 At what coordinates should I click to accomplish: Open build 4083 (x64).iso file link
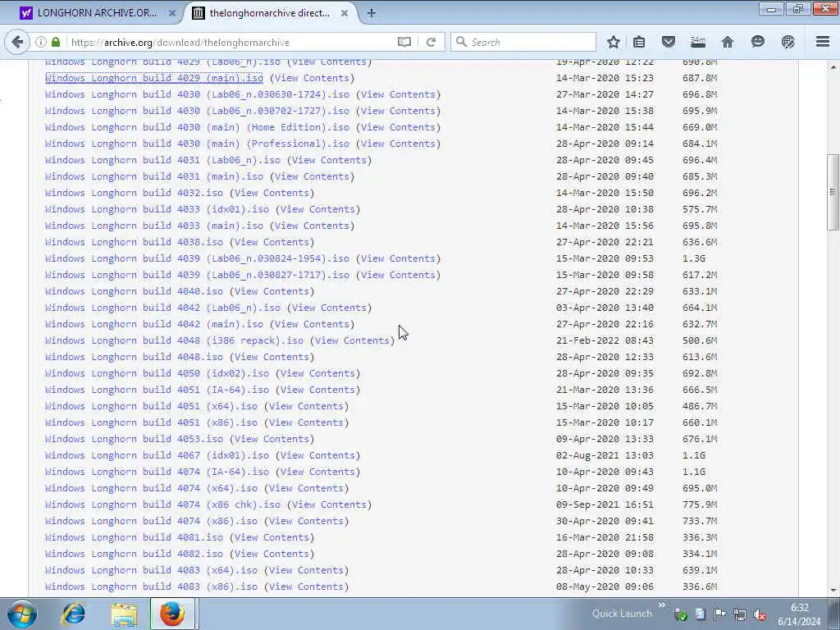pyautogui.click(x=151, y=570)
